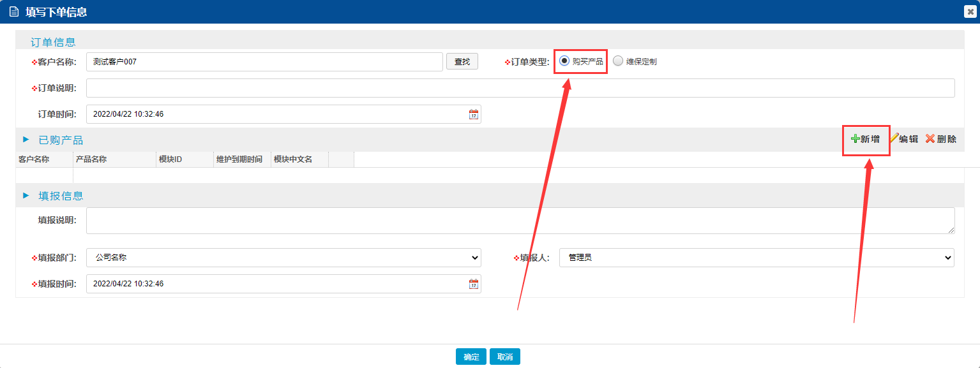Open the 填报人 dropdown
Screen dimensions: 980x368
click(756, 258)
